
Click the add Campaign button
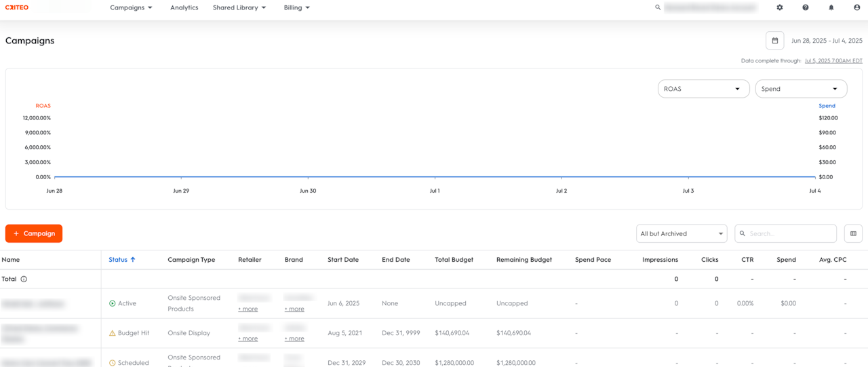34,233
